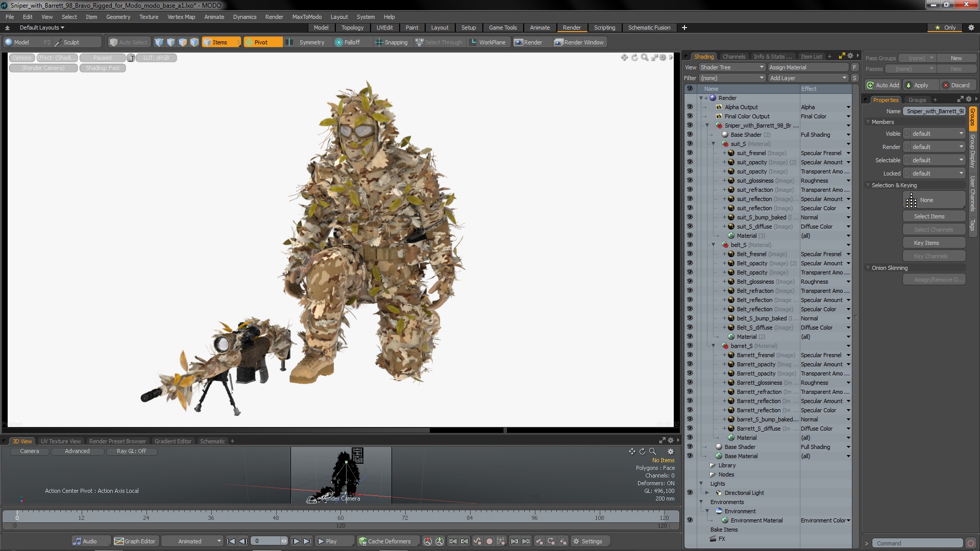
Task: Open the Render Window
Action: pos(579,42)
